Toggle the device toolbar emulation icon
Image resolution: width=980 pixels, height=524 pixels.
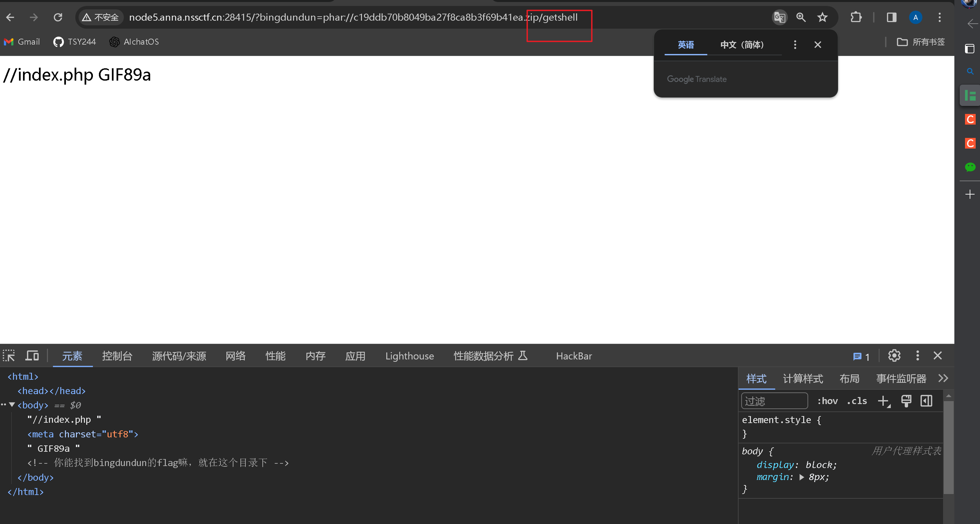[32, 356]
